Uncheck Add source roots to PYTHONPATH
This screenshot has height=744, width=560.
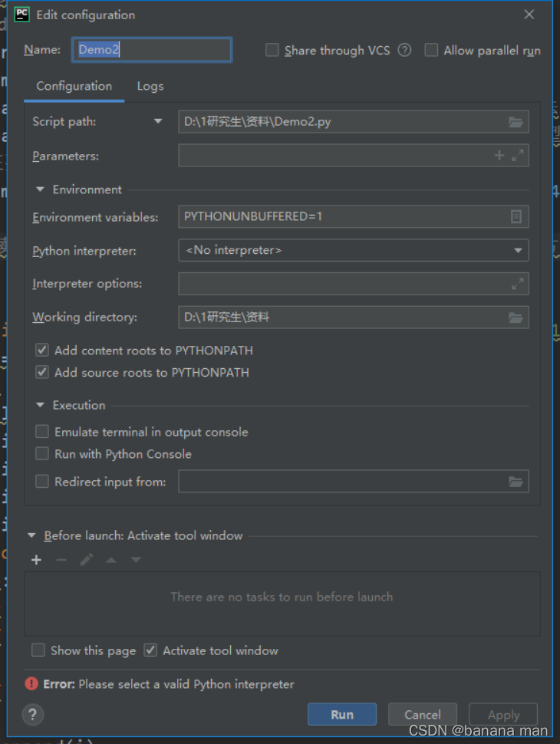(x=42, y=372)
